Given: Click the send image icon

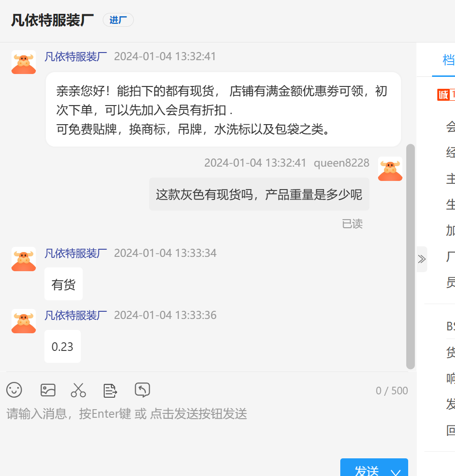Looking at the screenshot, I should pos(48,390).
